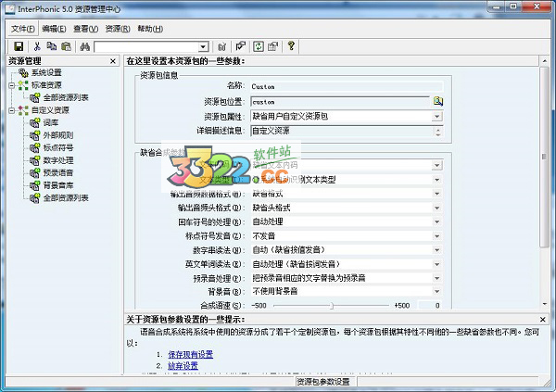This screenshot has width=556, height=392.
Task: Click the yellow help question-mark icon
Action: (x=291, y=45)
